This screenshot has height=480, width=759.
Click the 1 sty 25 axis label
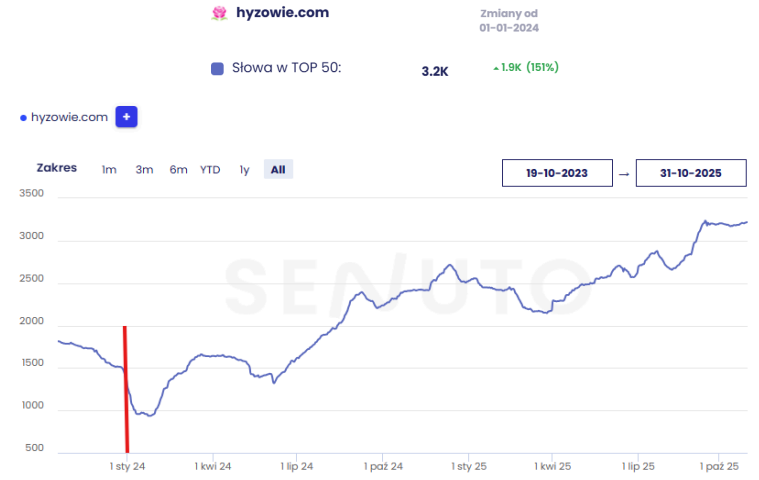point(469,466)
